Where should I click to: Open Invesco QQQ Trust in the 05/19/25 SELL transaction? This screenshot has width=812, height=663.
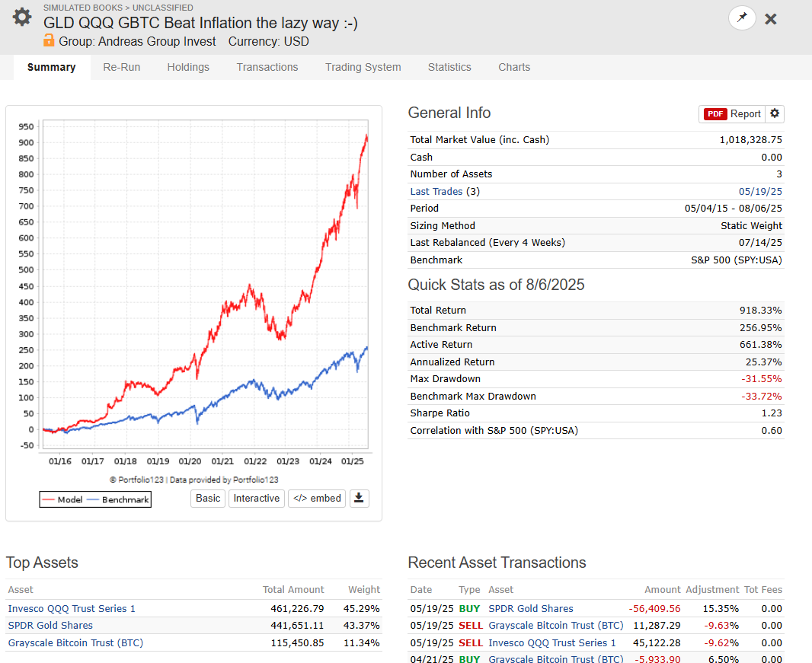pyautogui.click(x=552, y=642)
